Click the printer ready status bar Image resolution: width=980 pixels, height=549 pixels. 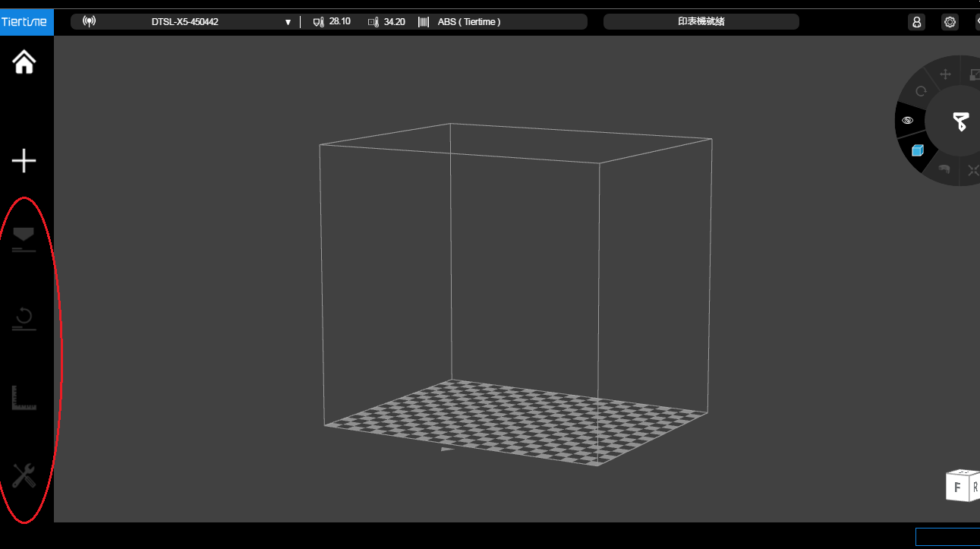click(701, 22)
